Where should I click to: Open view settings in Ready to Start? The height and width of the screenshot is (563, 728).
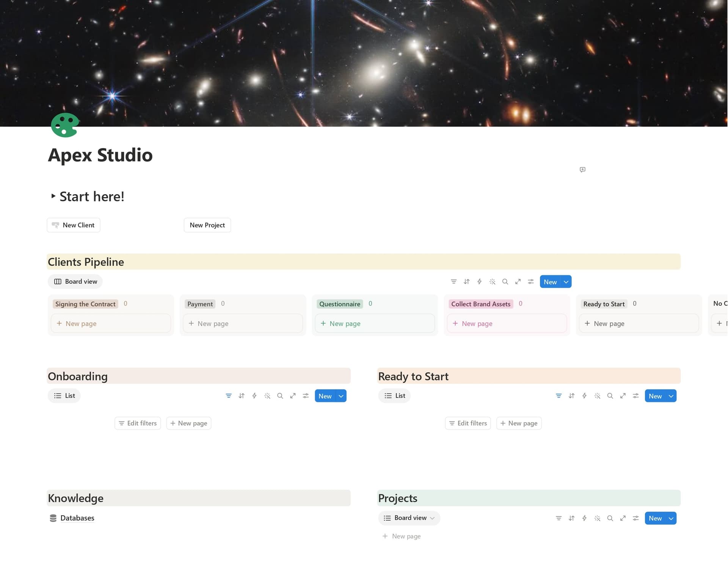(636, 396)
